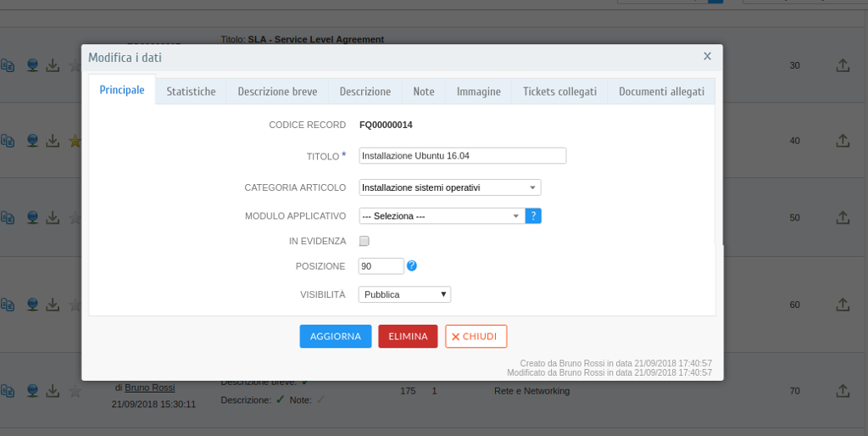The width and height of the screenshot is (868, 436).
Task: Toggle the grey star in the first row
Action: pos(75,65)
